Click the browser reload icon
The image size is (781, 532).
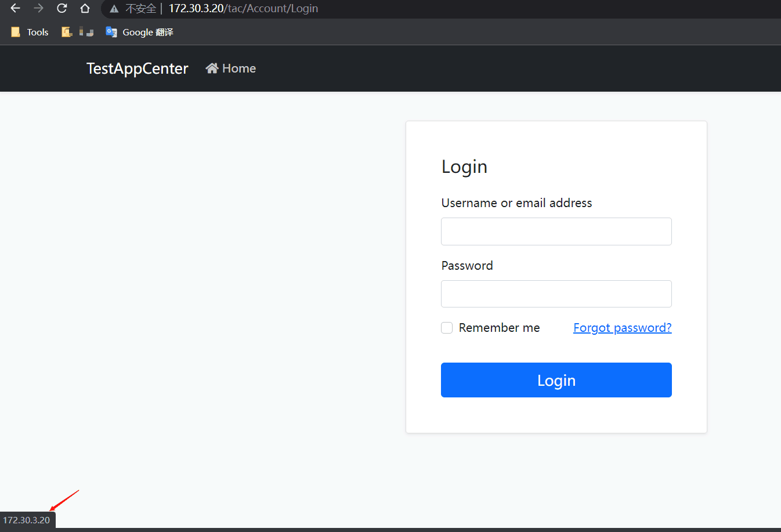tap(62, 9)
